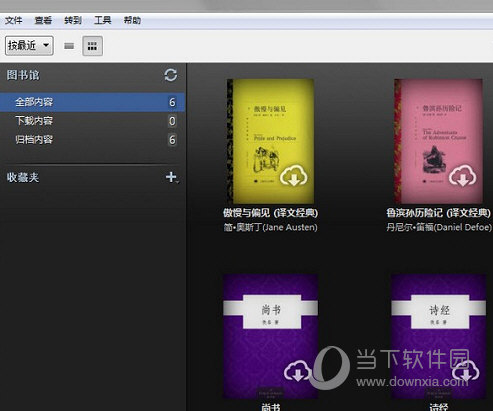Switch to grid view
Screen dimensions: 493x411
92,46
